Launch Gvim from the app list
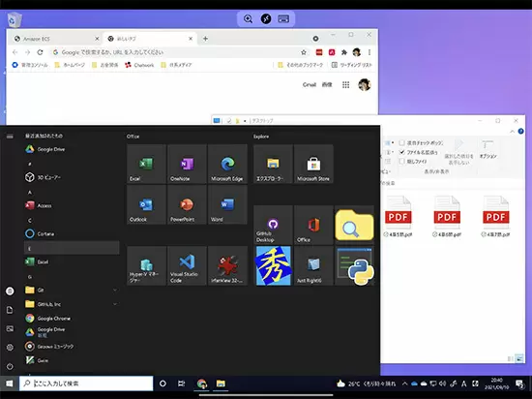This screenshot has width=532, height=399. [72, 360]
